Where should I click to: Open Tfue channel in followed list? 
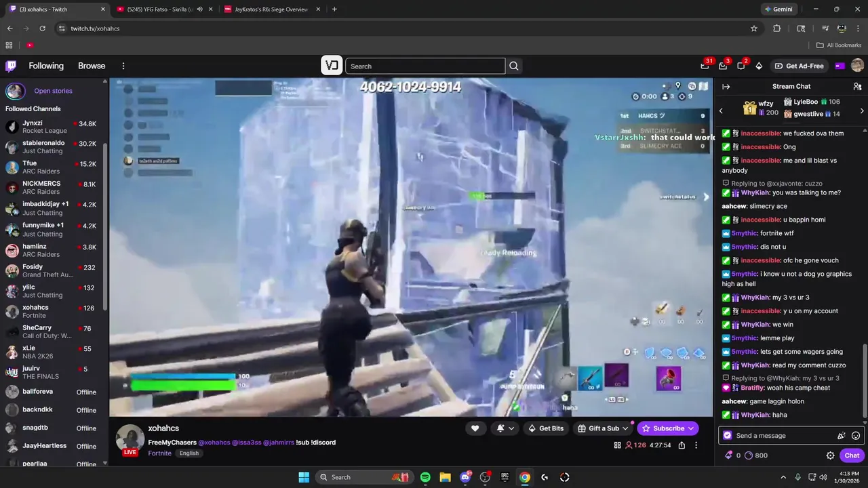click(51, 167)
